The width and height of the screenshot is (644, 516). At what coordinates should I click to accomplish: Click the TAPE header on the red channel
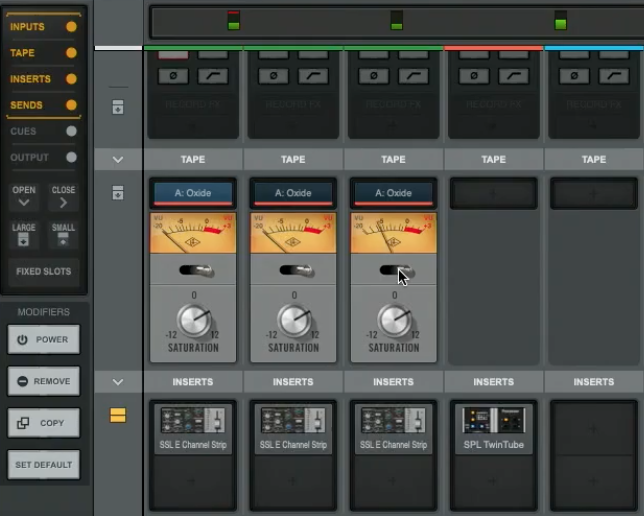(x=494, y=159)
